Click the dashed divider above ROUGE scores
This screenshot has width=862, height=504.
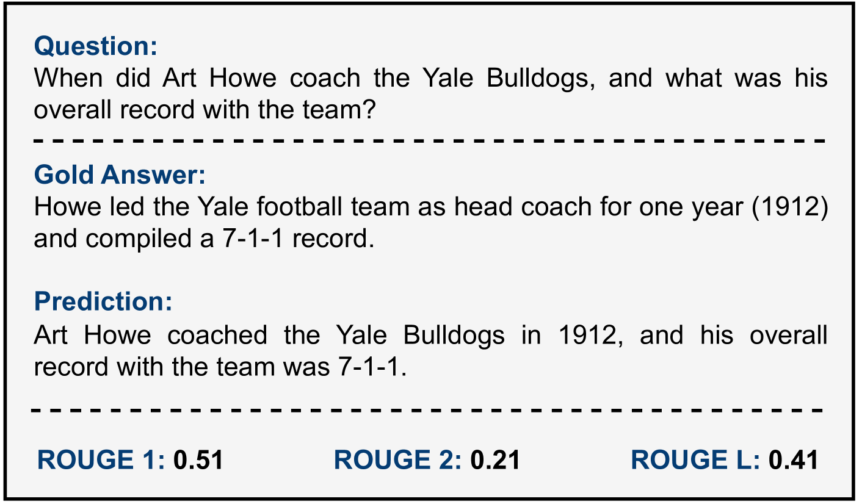pos(427,409)
